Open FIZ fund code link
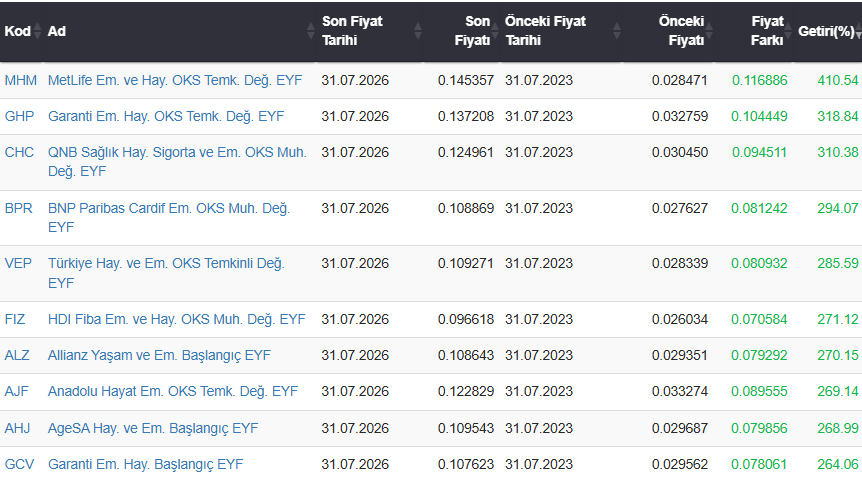 (15, 319)
